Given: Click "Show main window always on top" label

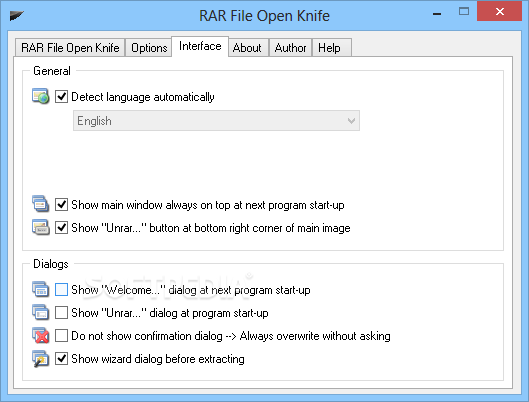Looking at the screenshot, I should (x=208, y=205).
